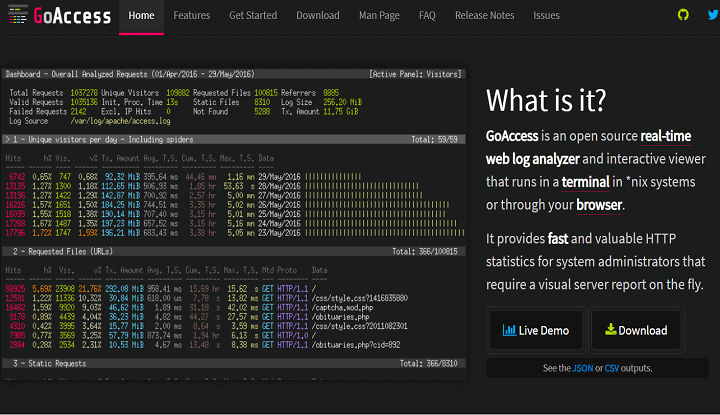Viewport: 720px width, 415px height.
Task: Open the GitHub icon link
Action: coord(683,15)
